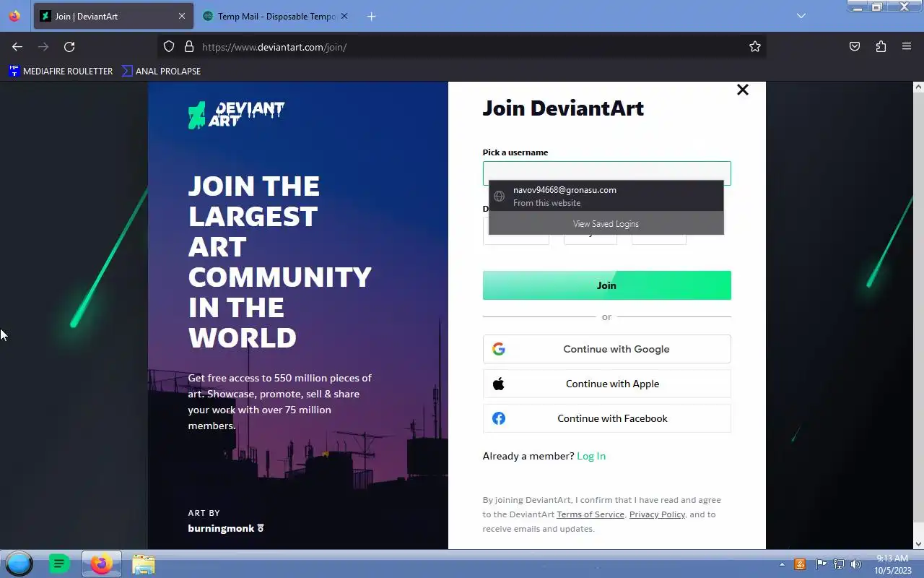Open File Explorer folder in taskbar

tap(144, 564)
